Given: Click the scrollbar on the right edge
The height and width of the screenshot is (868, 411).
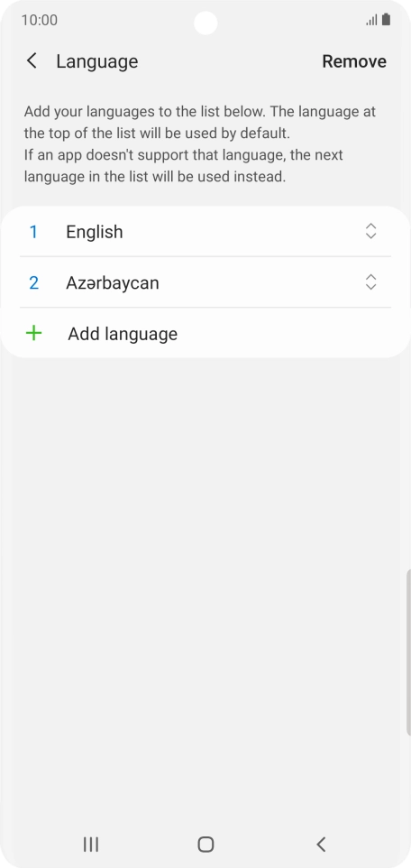Looking at the screenshot, I should click(x=408, y=653).
